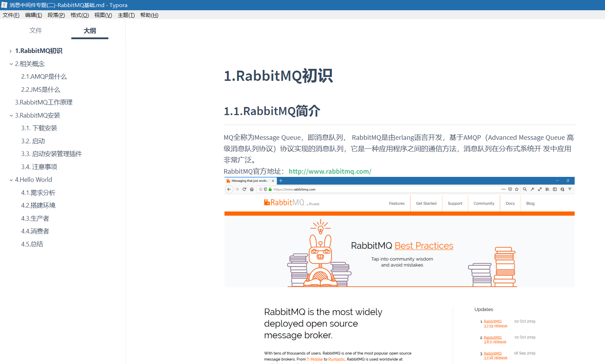Open the 视图(V) menu
605x364 pixels.
pyautogui.click(x=103, y=15)
